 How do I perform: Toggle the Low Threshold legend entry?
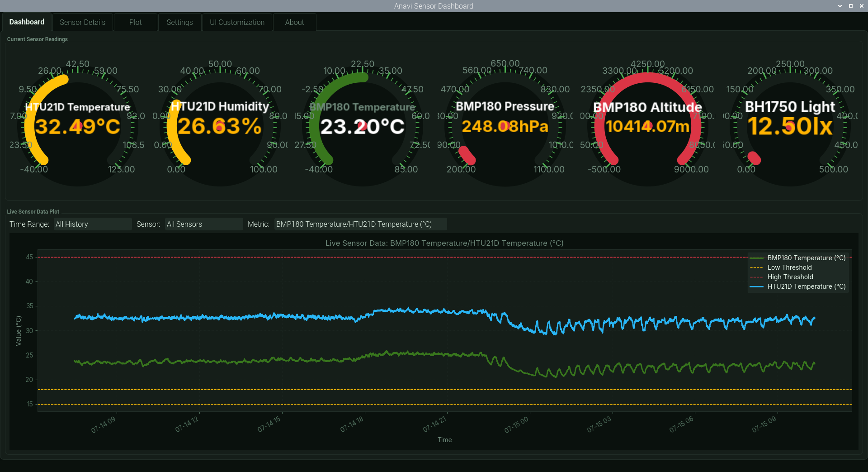[789, 267]
